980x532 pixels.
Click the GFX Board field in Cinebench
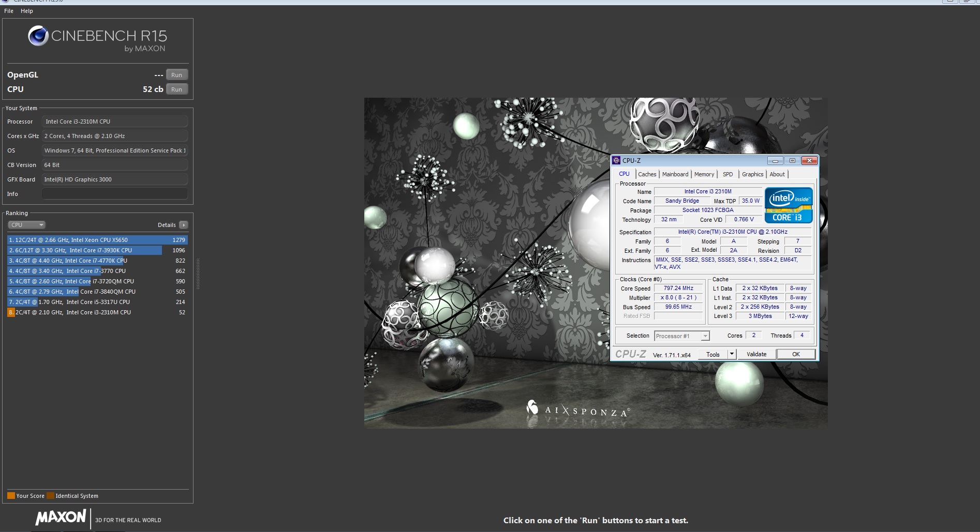(115, 179)
